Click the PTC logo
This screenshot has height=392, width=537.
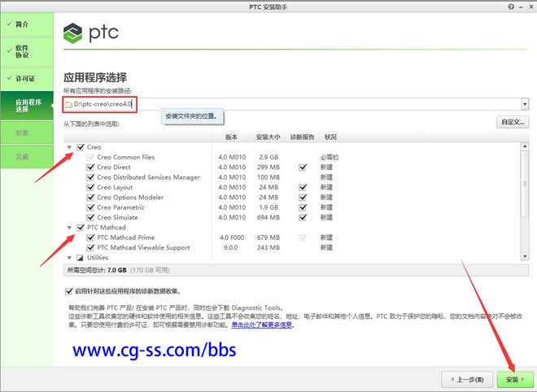point(91,33)
